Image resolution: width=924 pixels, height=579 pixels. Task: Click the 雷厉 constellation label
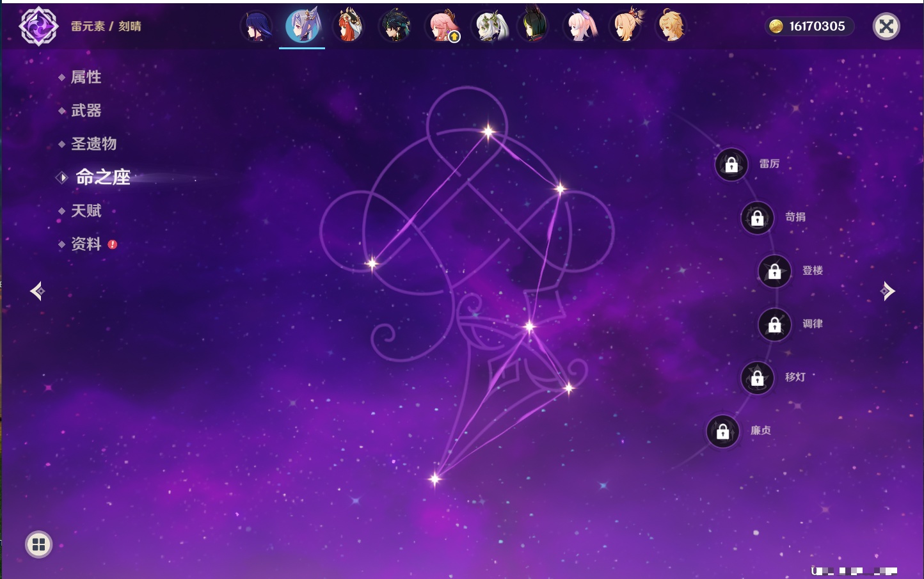pos(769,164)
